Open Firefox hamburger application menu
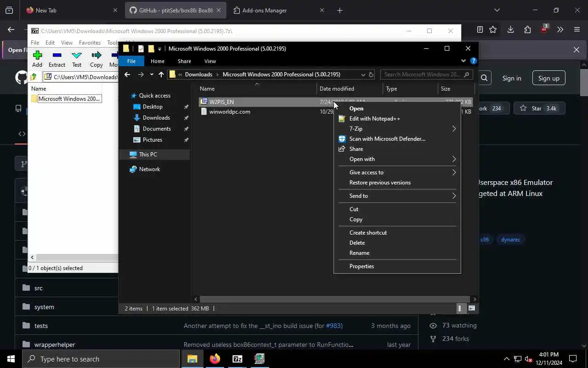Image resolution: width=588 pixels, height=368 pixels. pos(577,29)
